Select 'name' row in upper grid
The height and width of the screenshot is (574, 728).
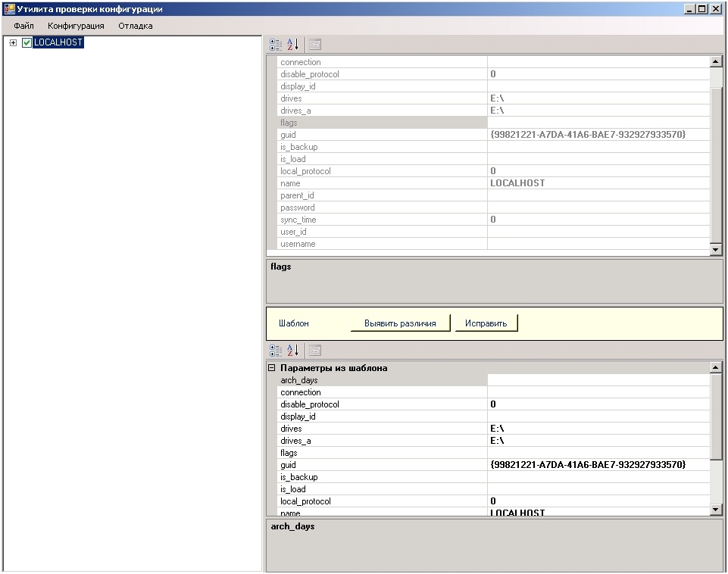tap(493, 182)
